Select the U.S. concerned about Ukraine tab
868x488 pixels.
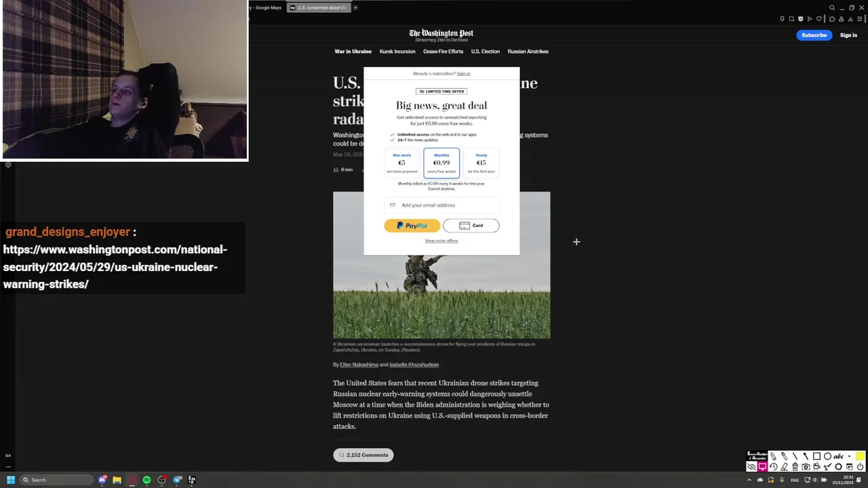[x=318, y=7]
